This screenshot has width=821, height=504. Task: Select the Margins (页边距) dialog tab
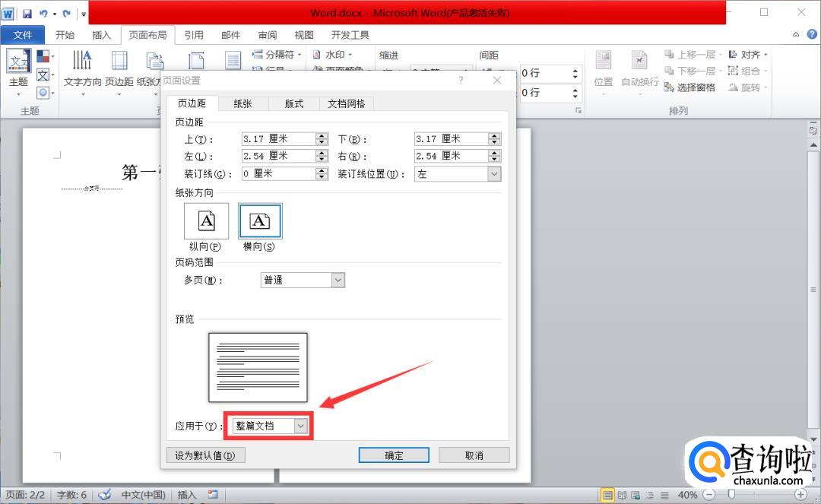(x=192, y=103)
